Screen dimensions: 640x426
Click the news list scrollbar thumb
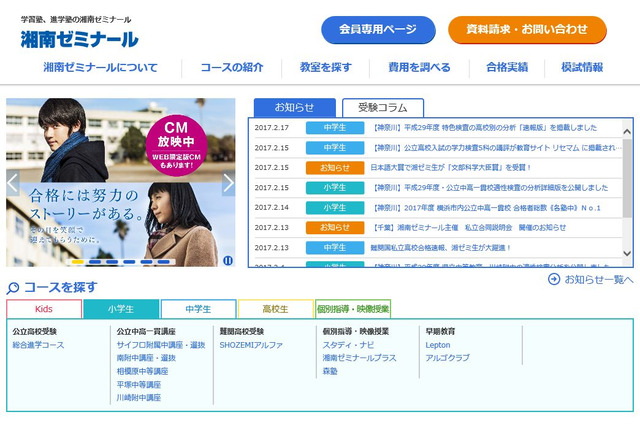627,178
